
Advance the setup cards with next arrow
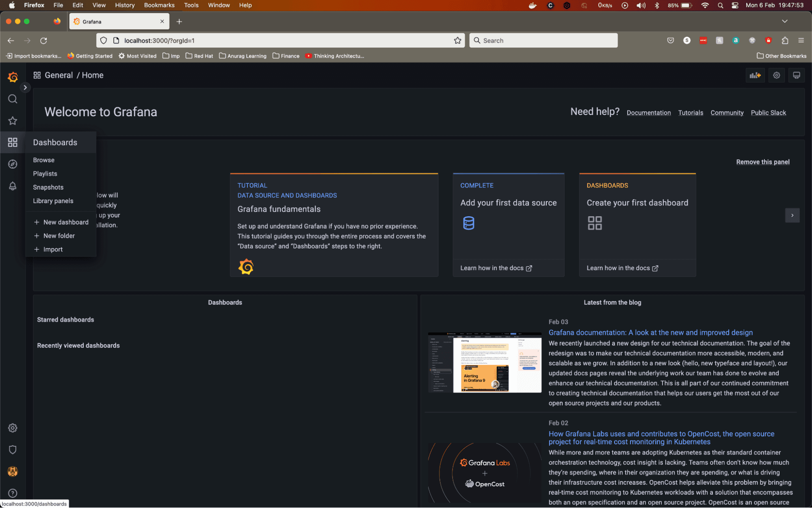(792, 215)
